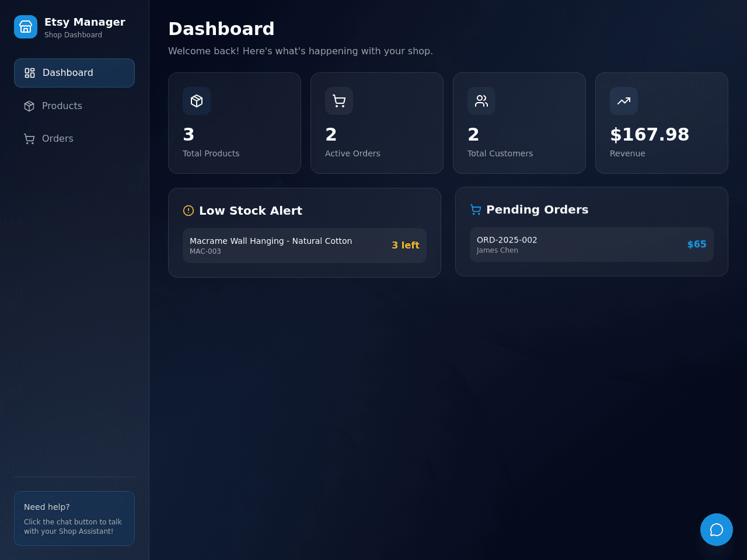Click the '3 left' stock count

click(x=406, y=246)
